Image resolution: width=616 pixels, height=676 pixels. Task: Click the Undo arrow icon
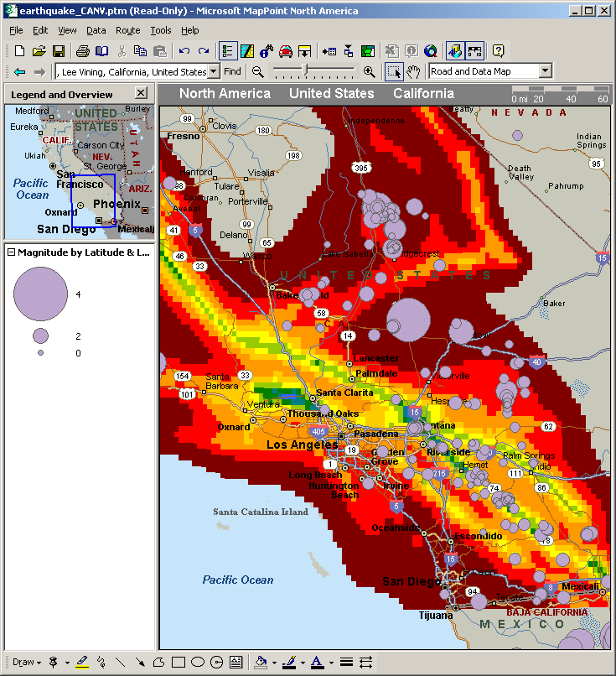click(184, 51)
